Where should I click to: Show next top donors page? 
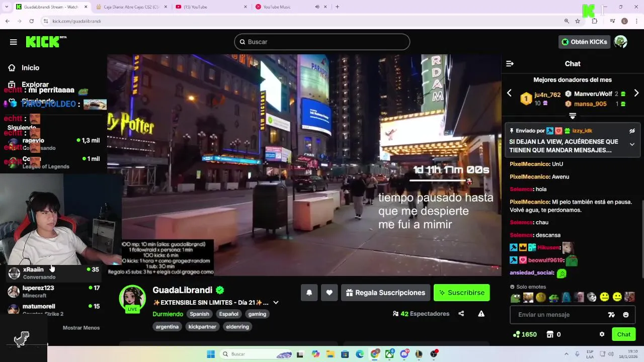click(x=636, y=93)
